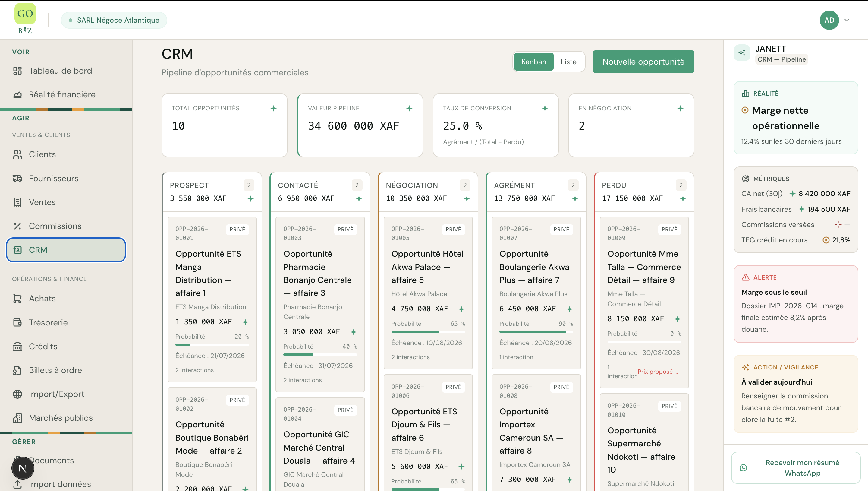Click the Crédits bank icon
The width and height of the screenshot is (868, 491).
[x=17, y=347]
